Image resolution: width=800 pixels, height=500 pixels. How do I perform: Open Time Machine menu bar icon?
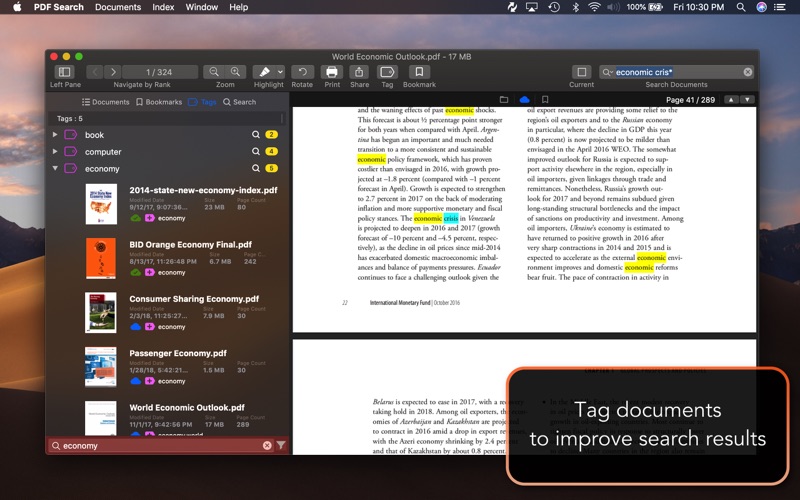pos(554,7)
